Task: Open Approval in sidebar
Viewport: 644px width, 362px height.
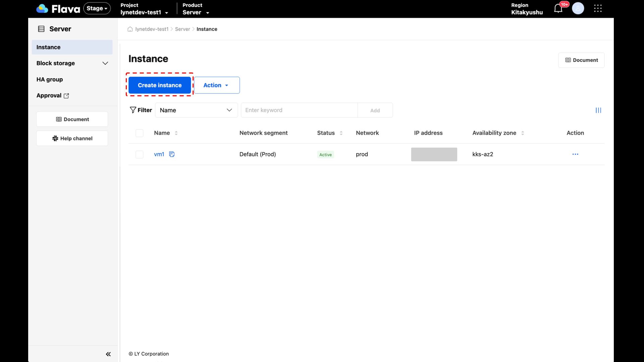Action: point(53,96)
